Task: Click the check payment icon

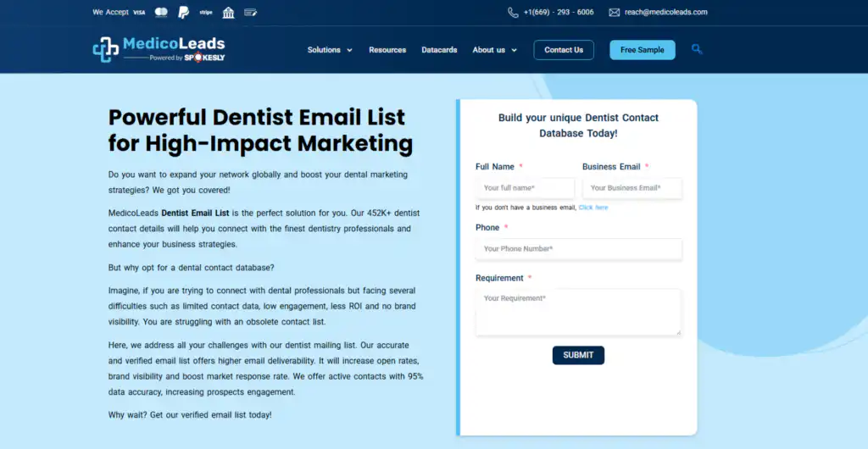Action: pos(250,12)
